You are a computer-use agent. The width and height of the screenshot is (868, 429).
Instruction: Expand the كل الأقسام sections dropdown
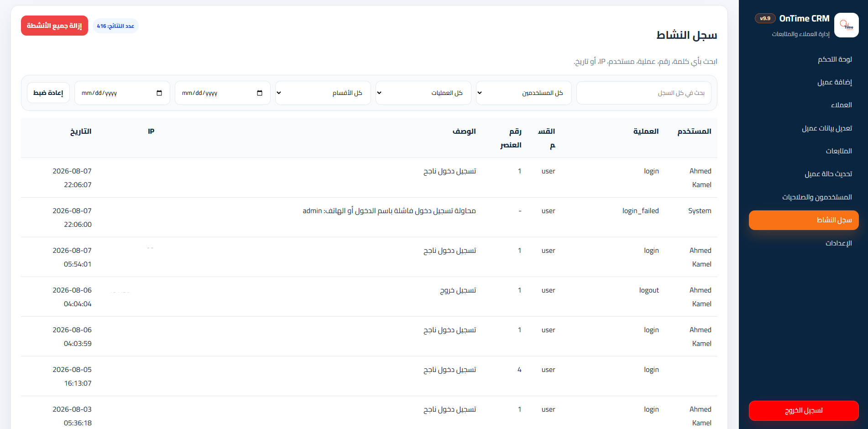click(323, 93)
